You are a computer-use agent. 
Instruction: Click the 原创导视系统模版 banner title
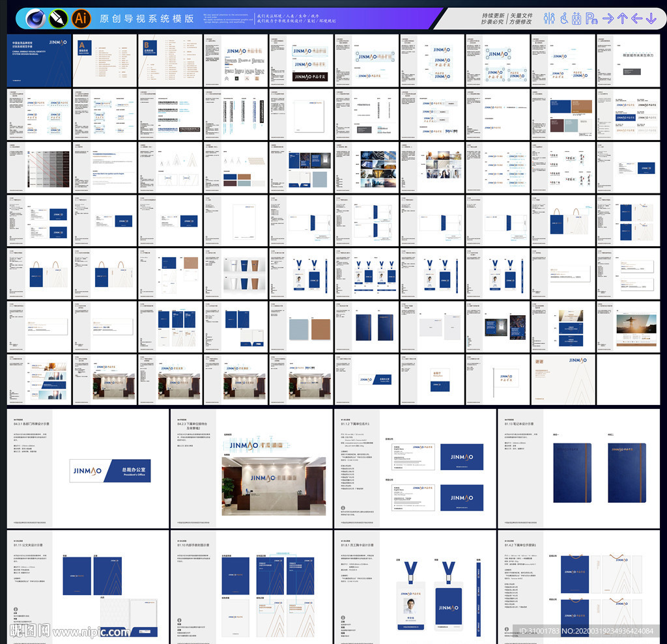point(147,18)
